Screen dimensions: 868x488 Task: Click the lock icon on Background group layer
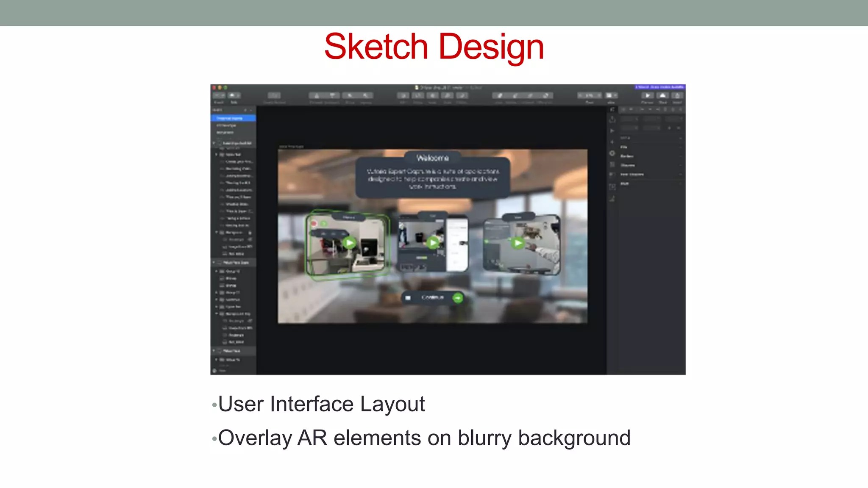pos(250,233)
